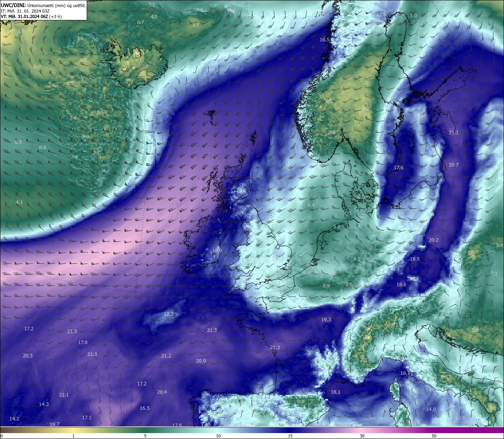This screenshot has width=504, height=439.
Task: Click the map value "14.3"
Action: [x=44, y=404]
